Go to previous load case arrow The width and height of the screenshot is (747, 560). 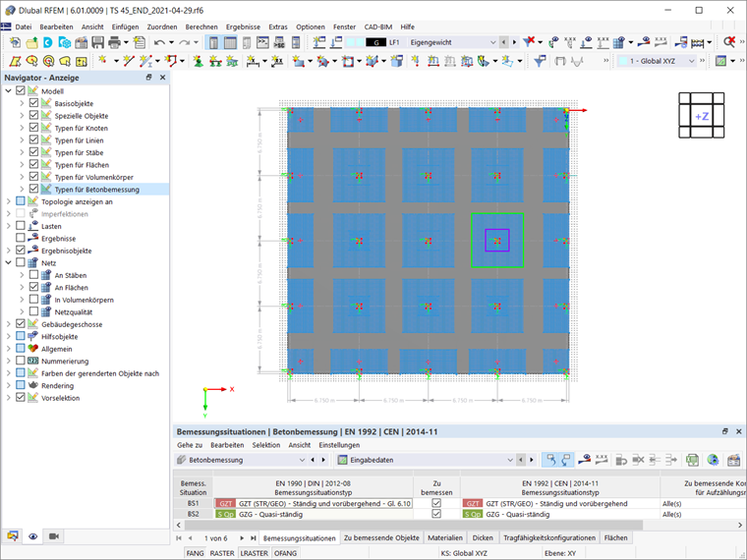pos(503,42)
